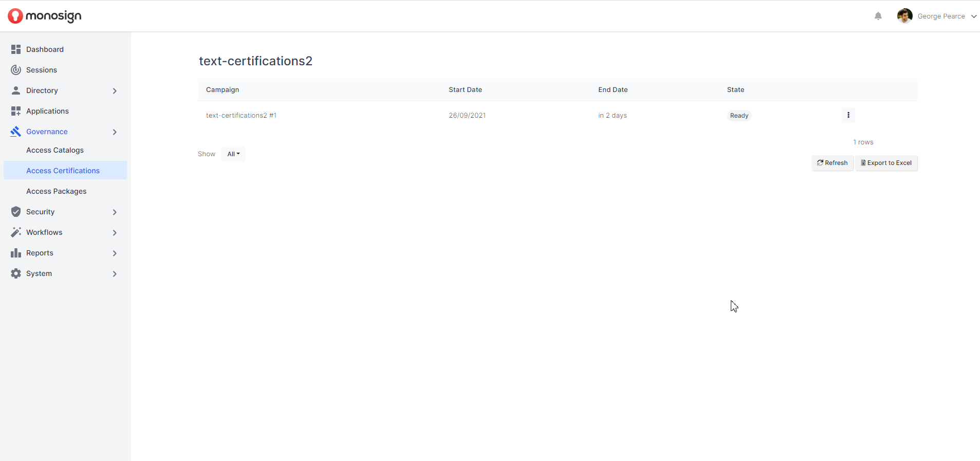Expand the Workflows submenu arrow

115,233
